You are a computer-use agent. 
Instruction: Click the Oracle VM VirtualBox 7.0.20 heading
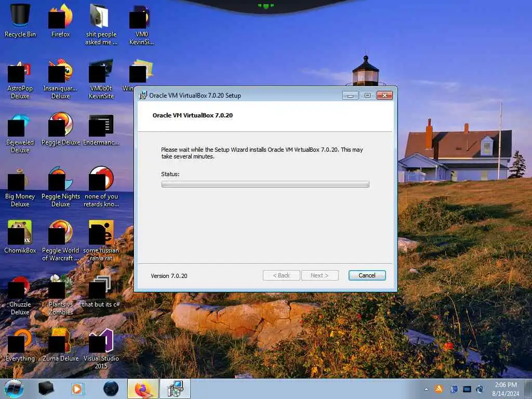[x=192, y=115]
